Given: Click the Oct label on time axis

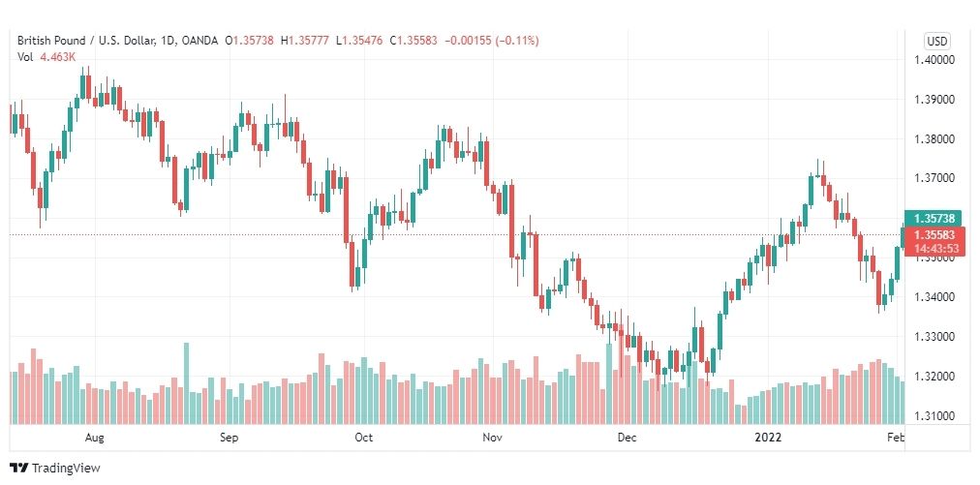Looking at the screenshot, I should (x=364, y=438).
